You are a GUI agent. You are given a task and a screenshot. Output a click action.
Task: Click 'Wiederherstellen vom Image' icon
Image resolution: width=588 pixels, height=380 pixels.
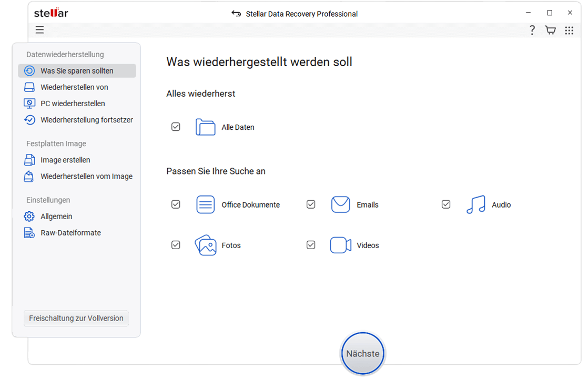(29, 176)
